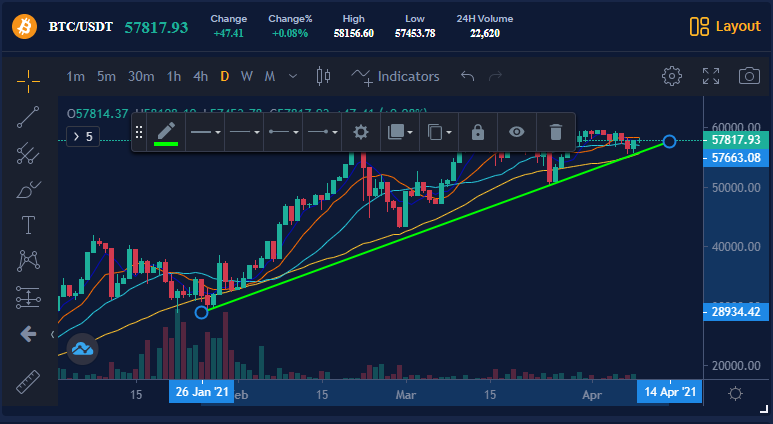This screenshot has width=773, height=424.
Task: Open the visual order layers dropdown
Action: click(x=400, y=132)
